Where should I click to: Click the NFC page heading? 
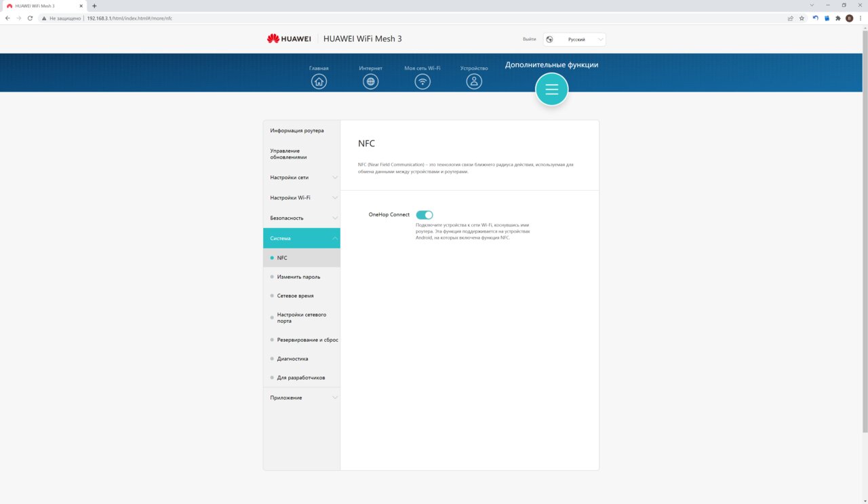point(366,144)
